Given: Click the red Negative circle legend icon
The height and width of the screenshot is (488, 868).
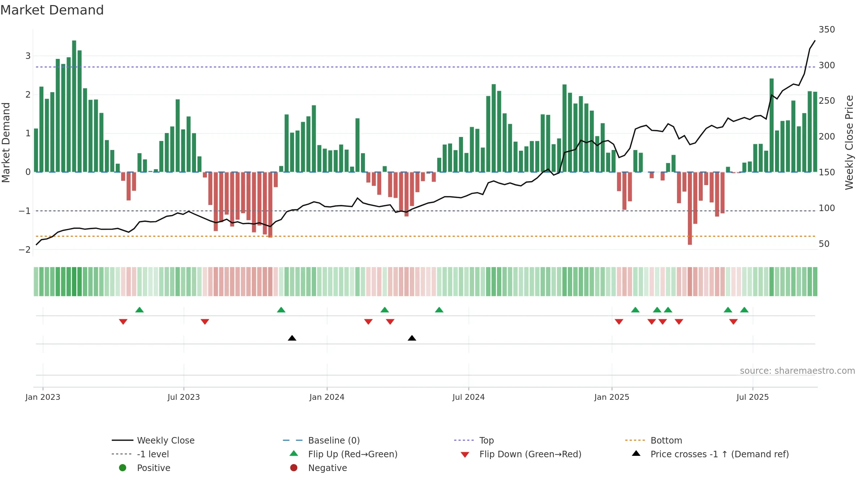Looking at the screenshot, I should tap(294, 468).
